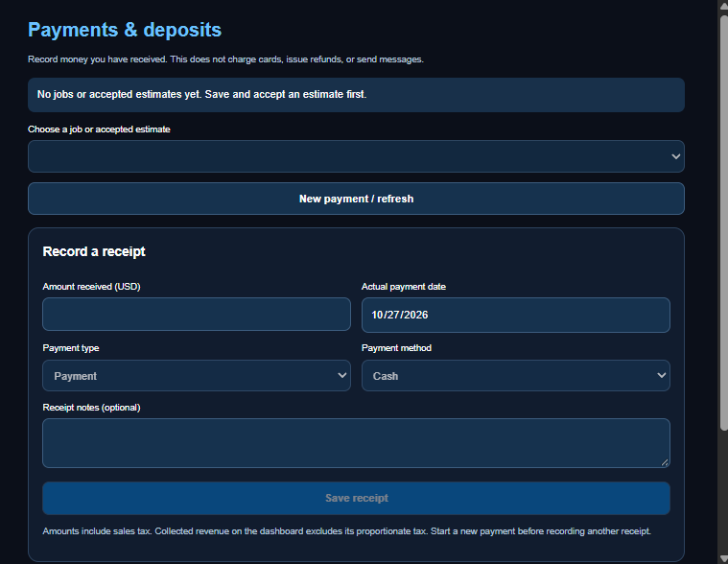Click the page's vertical scrollbar thumb

click(x=724, y=223)
